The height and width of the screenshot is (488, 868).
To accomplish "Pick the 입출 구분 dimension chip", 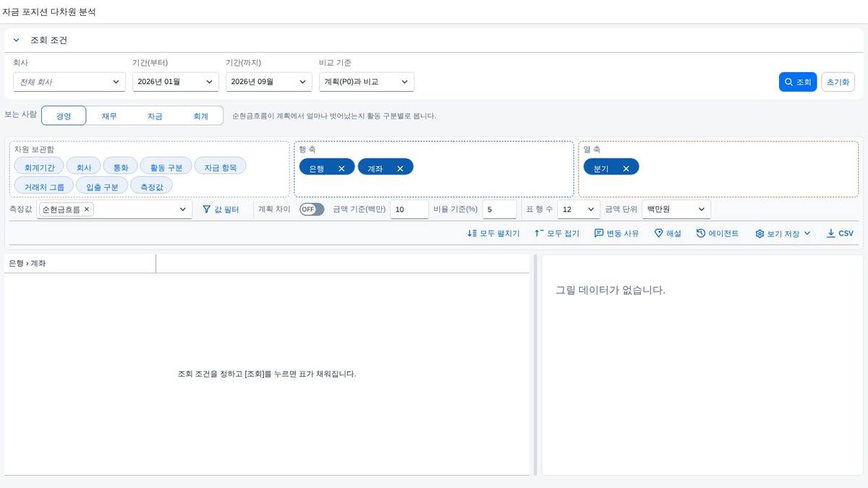I will 102,187.
